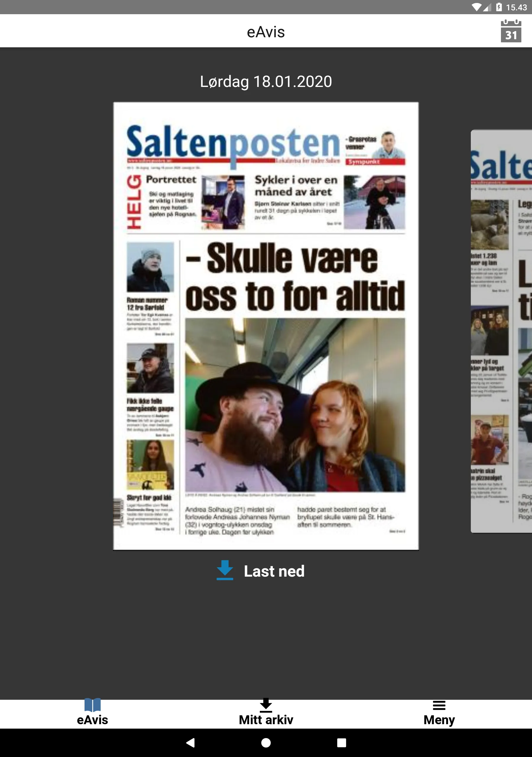Open the next Saltenposten issue thumbnail
Viewport: 532px width, 757px height.
(501, 331)
